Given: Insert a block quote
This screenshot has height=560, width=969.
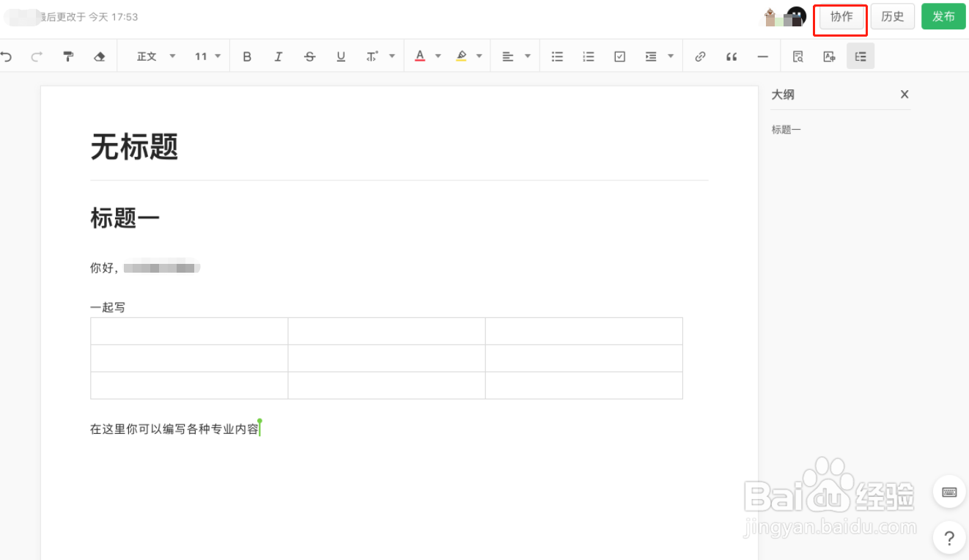Looking at the screenshot, I should click(x=732, y=56).
